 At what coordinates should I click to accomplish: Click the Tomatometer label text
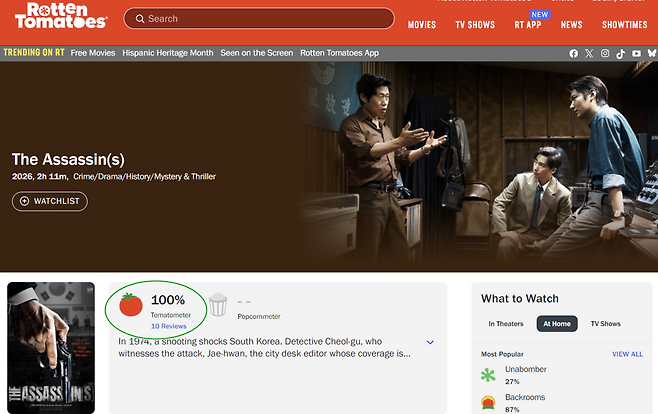coord(171,315)
